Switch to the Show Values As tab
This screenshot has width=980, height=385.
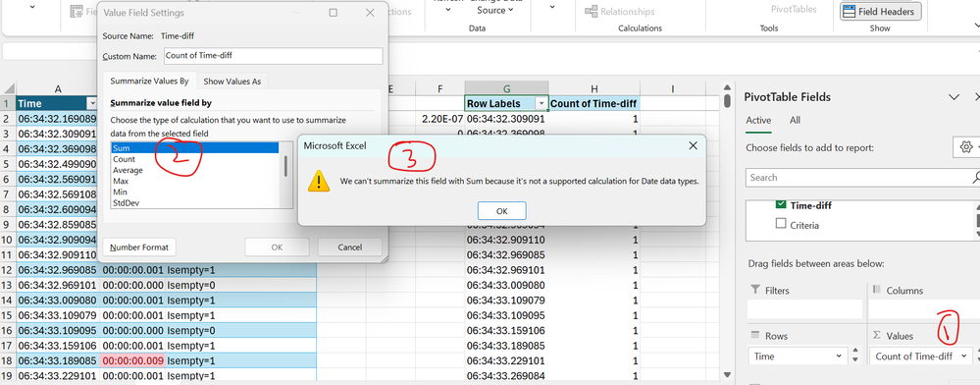point(232,82)
